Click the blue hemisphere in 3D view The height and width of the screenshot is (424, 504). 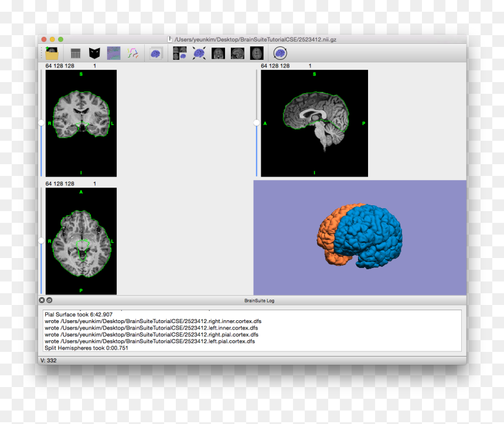[370, 236]
